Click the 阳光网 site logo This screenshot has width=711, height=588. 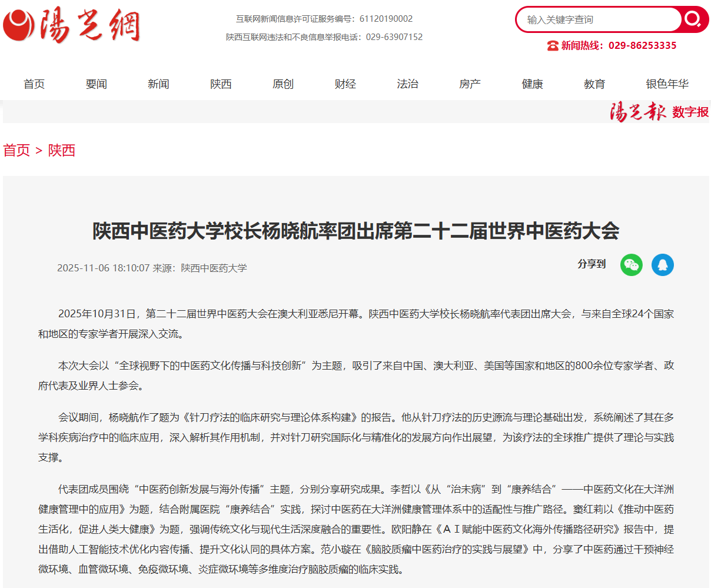(71, 25)
